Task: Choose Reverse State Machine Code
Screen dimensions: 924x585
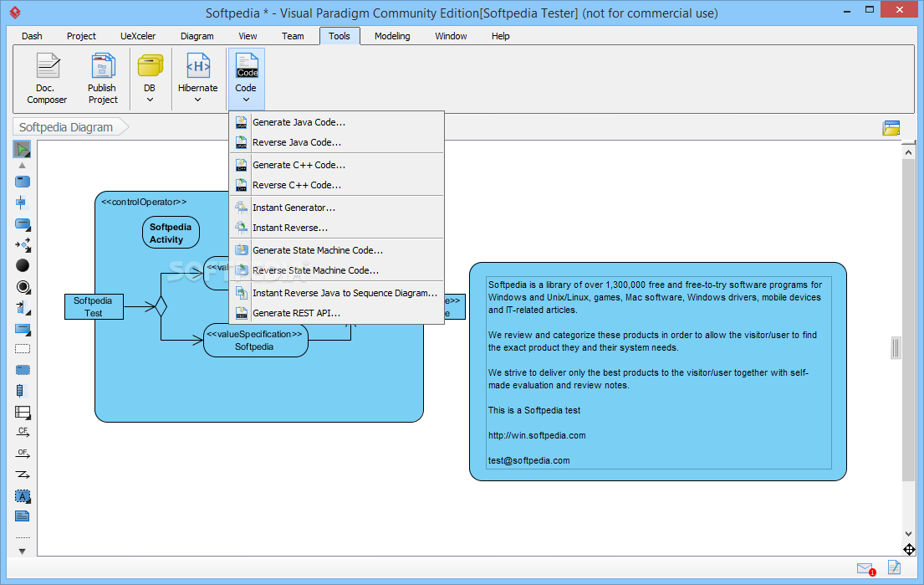Action: click(336, 270)
